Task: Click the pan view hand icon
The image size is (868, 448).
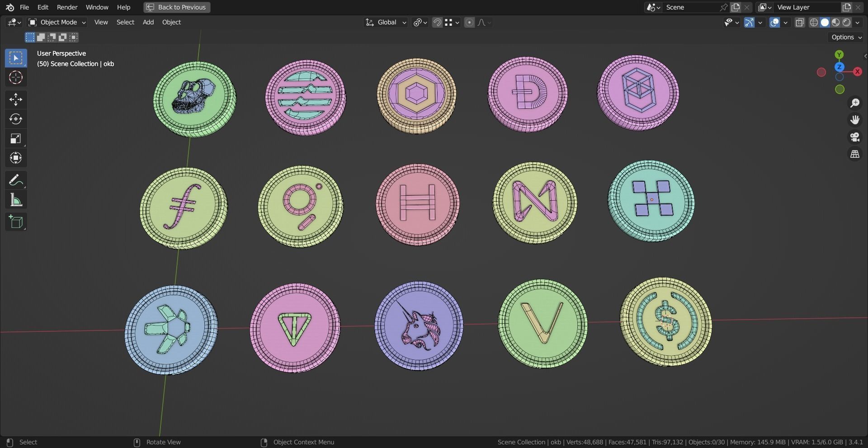Action: (855, 120)
